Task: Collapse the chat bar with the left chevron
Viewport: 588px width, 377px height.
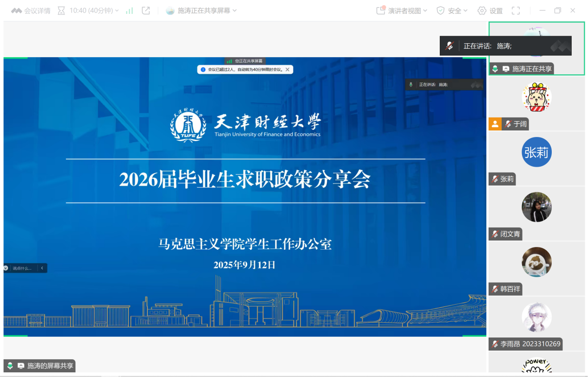Action: [42, 268]
